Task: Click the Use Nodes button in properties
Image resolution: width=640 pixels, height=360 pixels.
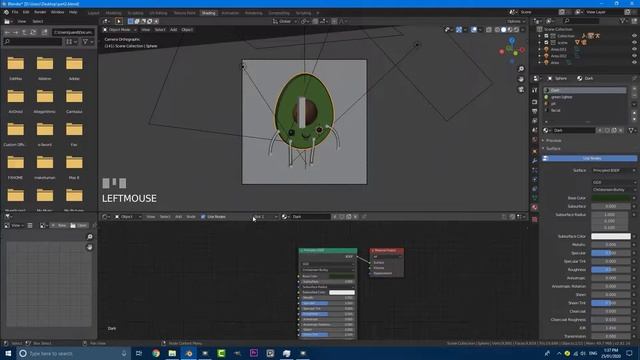Action: pyautogui.click(x=589, y=158)
